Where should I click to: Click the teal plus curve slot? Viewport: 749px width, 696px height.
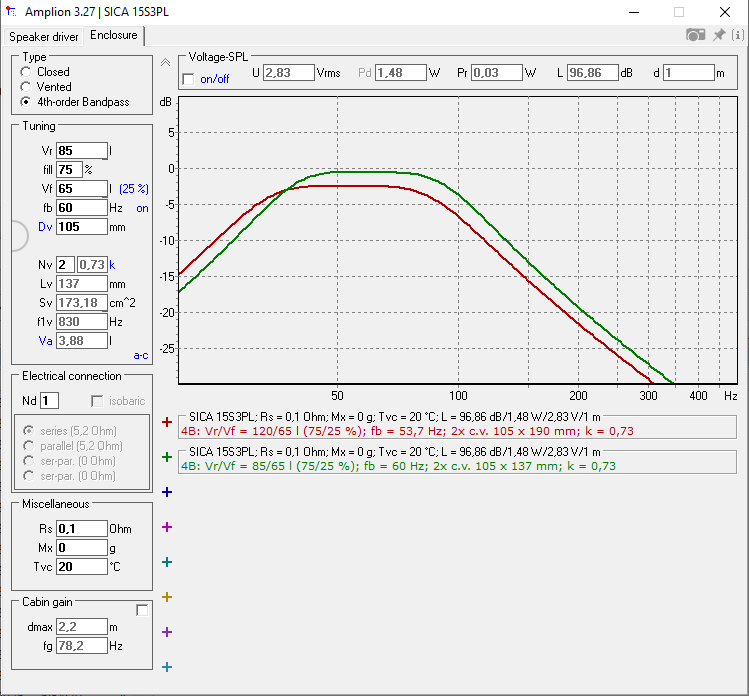pos(167,562)
